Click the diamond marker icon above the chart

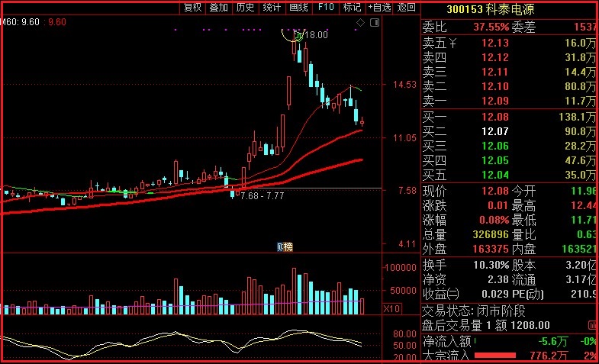[x=360, y=23]
